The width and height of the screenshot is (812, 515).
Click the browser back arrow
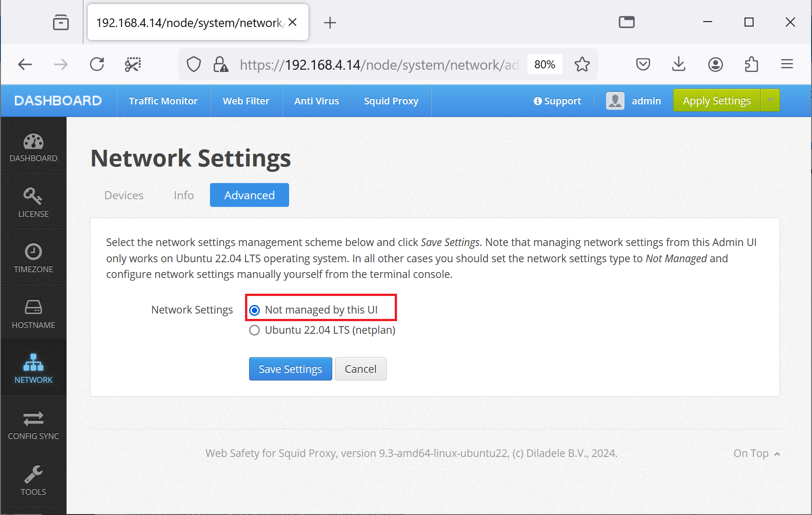(x=25, y=65)
